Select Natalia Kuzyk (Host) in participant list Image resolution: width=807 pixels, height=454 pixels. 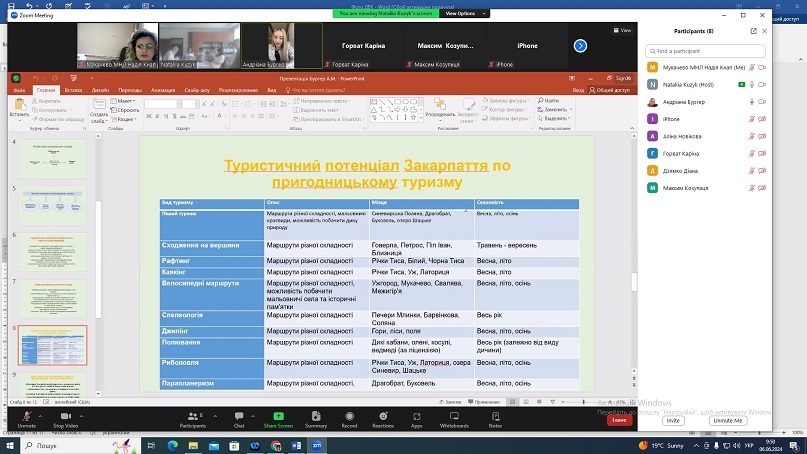point(705,84)
